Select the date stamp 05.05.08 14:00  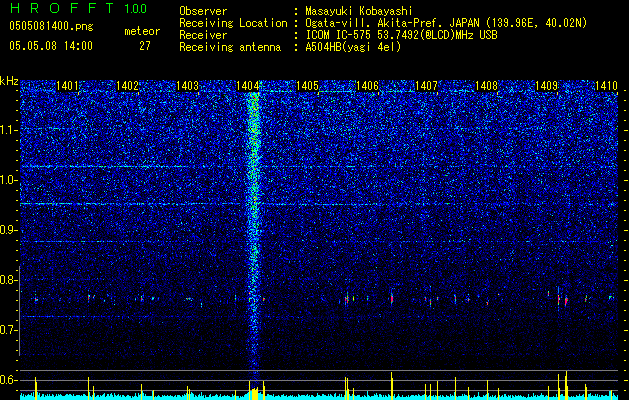51,45
